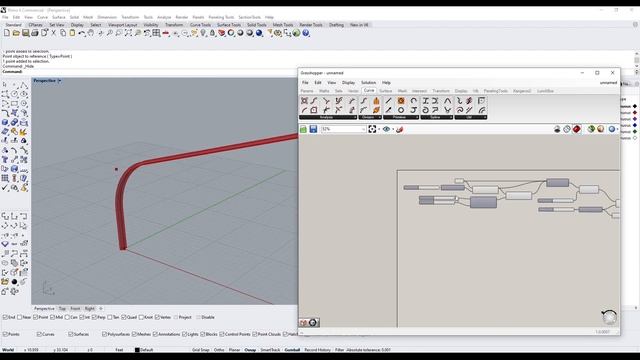The width and height of the screenshot is (640, 360).
Task: Click the Arc component icon in Primitive group
Action: point(413,100)
